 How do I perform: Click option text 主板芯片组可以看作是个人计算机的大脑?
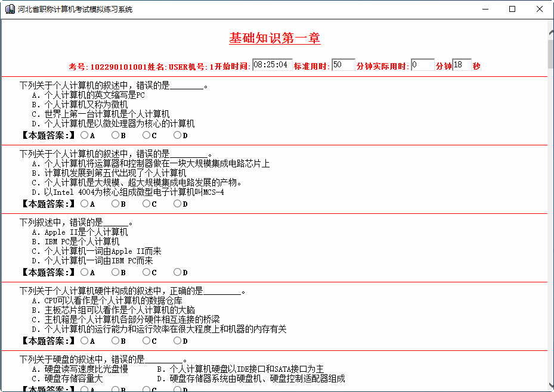120,310
